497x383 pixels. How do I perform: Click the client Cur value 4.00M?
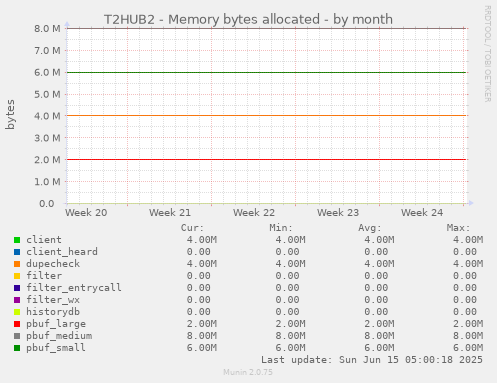tap(202, 240)
